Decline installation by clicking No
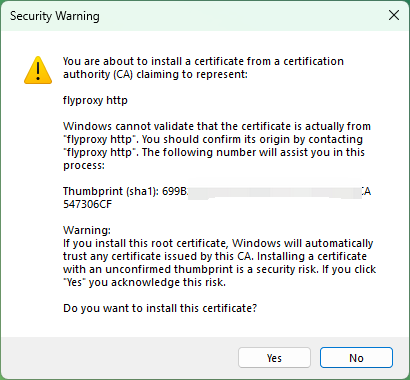Screen dimensions: 410x380 356,358
